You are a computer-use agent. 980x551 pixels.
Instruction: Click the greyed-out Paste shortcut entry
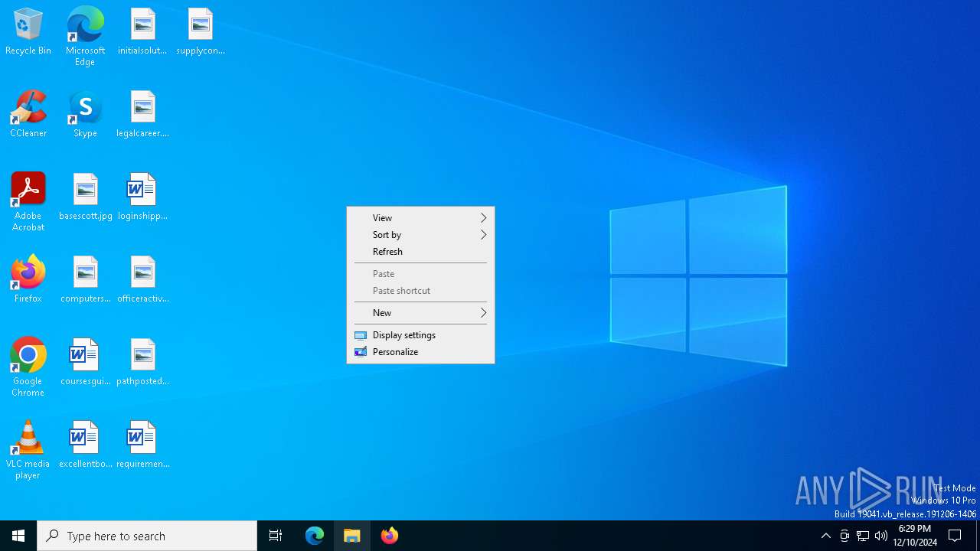(420, 291)
